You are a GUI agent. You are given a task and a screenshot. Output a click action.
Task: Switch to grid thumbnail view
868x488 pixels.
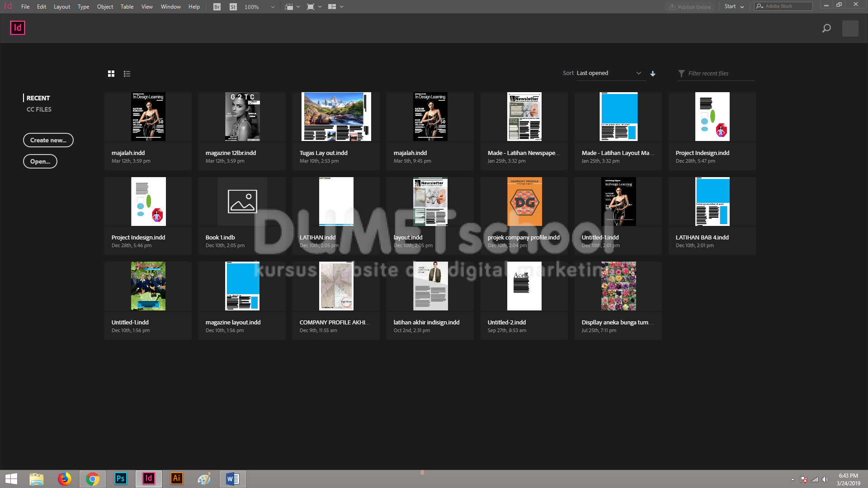click(x=111, y=74)
